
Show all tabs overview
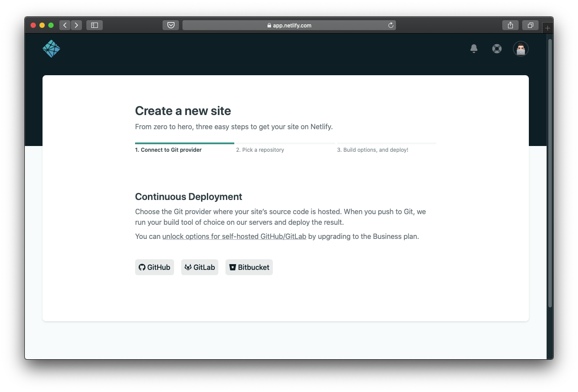click(x=530, y=25)
